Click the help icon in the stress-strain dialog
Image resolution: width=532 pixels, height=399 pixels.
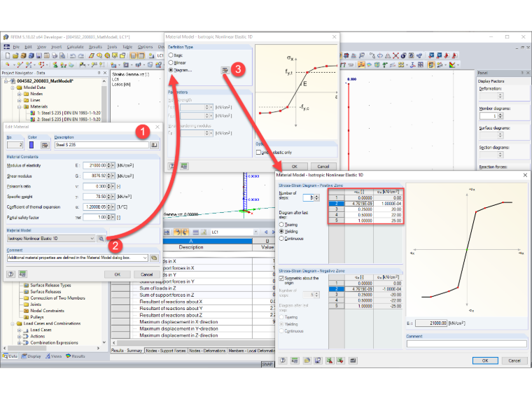[283, 360]
